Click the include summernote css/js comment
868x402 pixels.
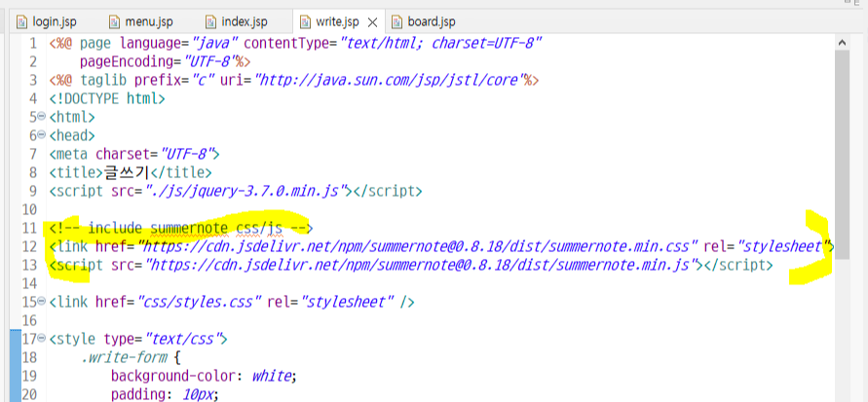181,228
